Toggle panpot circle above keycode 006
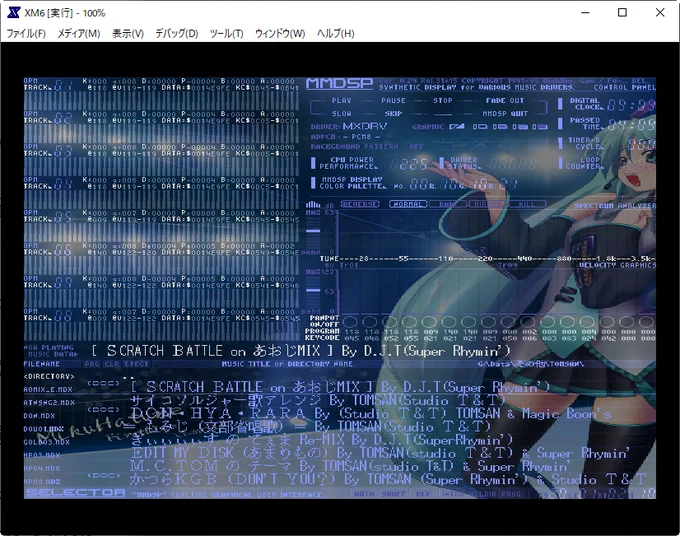 tap(528, 322)
